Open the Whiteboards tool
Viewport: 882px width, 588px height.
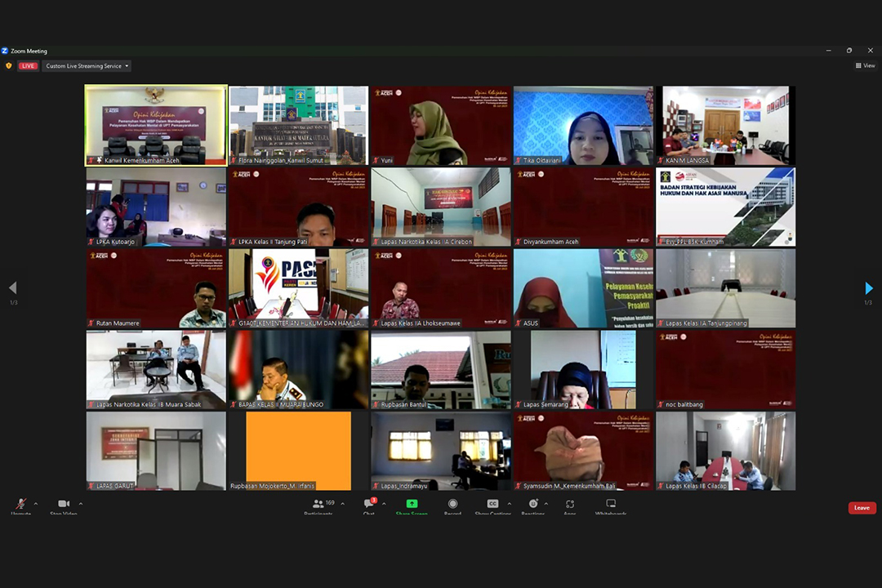tap(610, 505)
